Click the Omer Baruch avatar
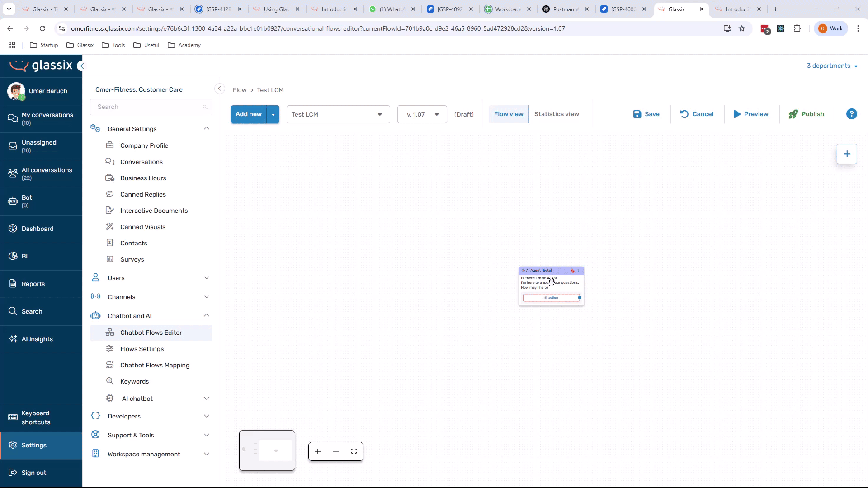 tap(16, 91)
